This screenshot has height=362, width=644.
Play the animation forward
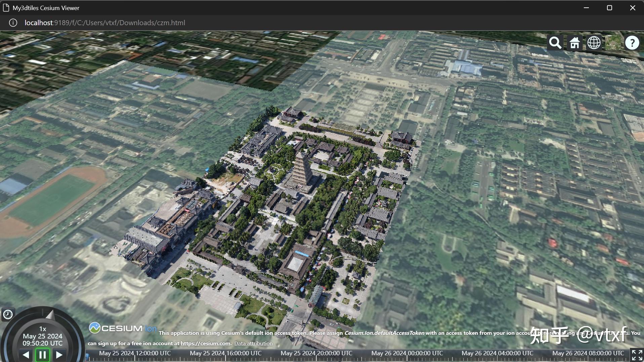(x=59, y=355)
